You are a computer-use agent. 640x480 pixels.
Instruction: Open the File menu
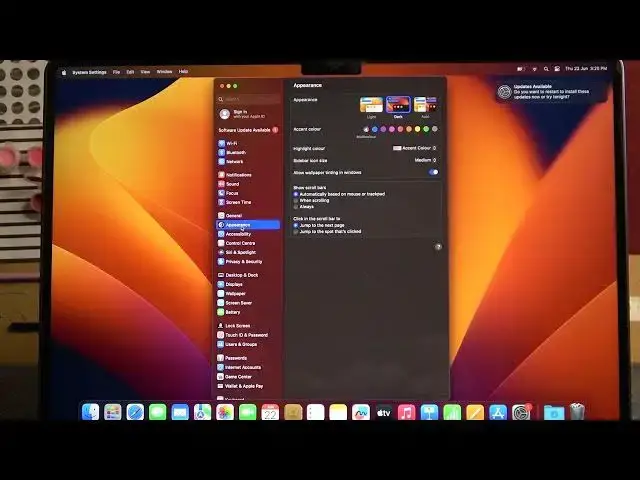click(x=116, y=72)
